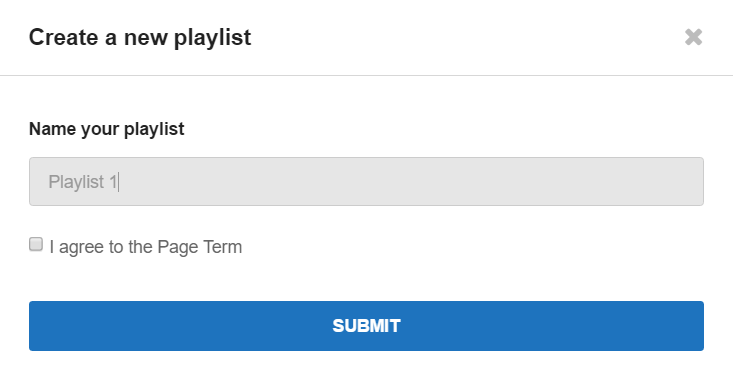The image size is (733, 382).
Task: Click the SUBMIT text on the blue bar
Action: [x=366, y=326]
